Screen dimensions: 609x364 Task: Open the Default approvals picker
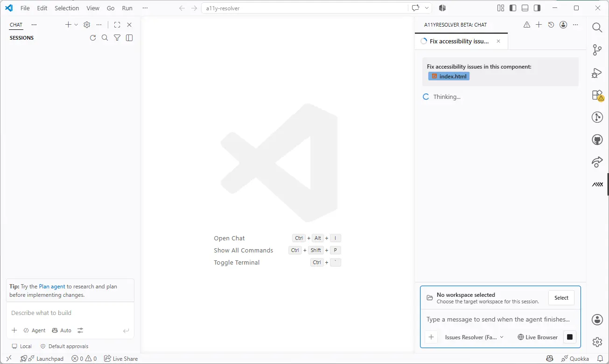click(x=64, y=346)
